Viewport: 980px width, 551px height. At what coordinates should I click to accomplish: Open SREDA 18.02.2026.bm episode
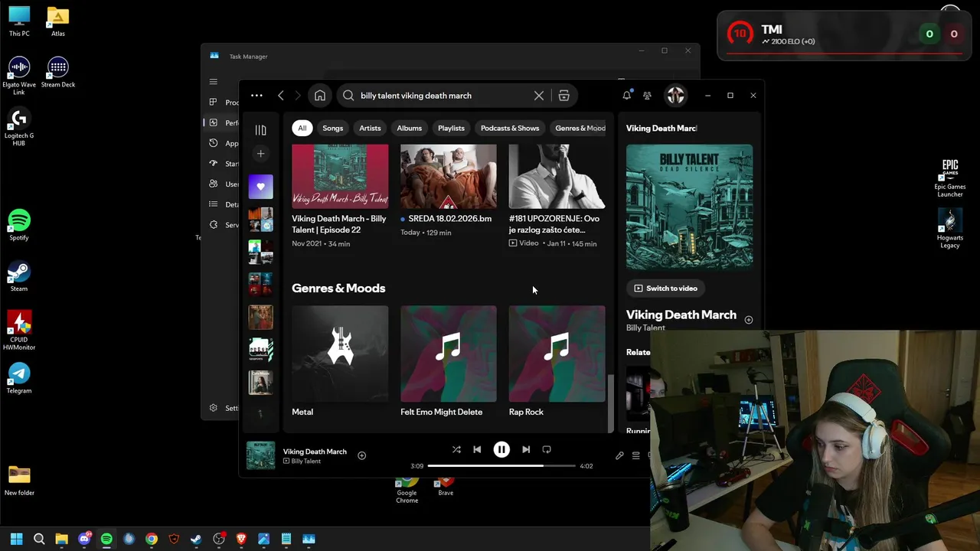pos(449,191)
